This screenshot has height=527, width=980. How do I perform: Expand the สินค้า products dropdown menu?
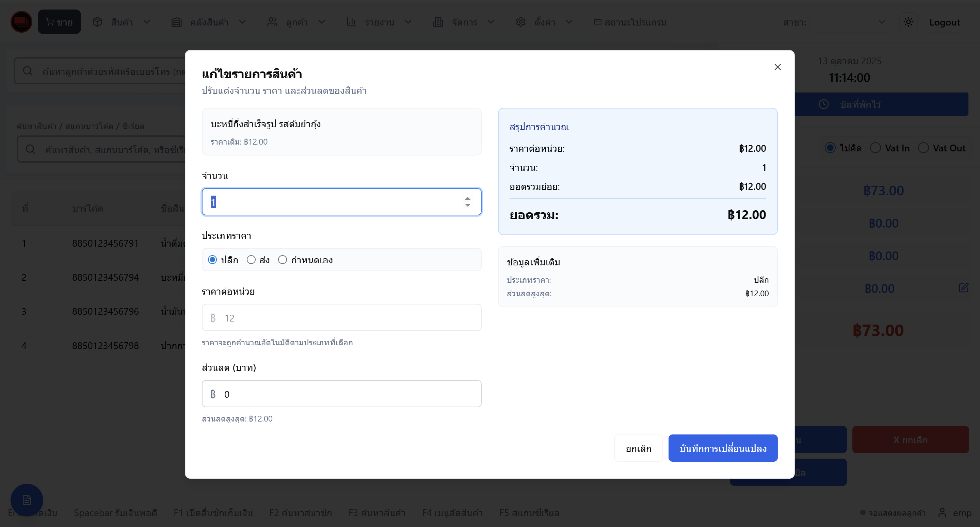coord(122,22)
